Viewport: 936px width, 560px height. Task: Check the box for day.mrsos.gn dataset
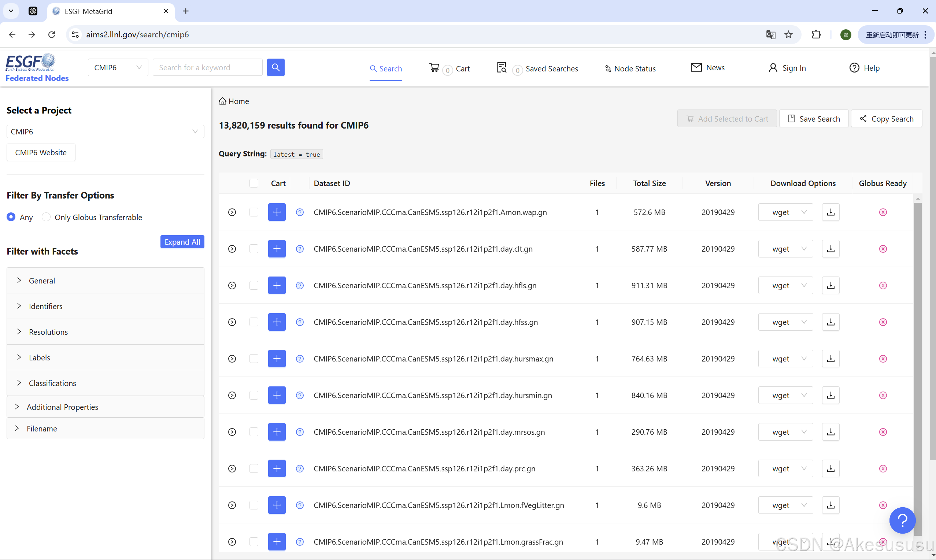tap(254, 432)
